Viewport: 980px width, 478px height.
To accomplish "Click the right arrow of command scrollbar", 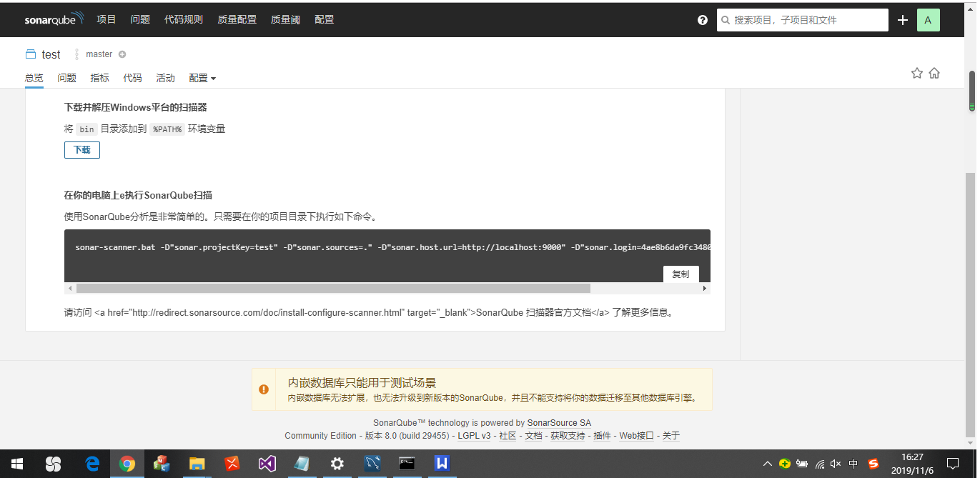I will (x=704, y=288).
